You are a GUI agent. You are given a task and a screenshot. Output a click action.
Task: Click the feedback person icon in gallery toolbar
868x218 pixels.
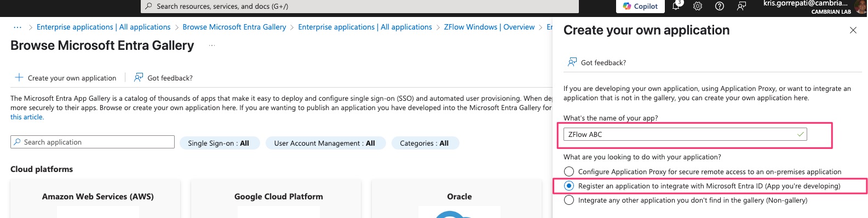pyautogui.click(x=139, y=77)
